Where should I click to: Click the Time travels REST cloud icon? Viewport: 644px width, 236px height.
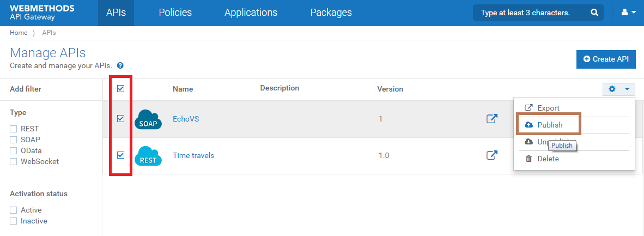coord(148,156)
